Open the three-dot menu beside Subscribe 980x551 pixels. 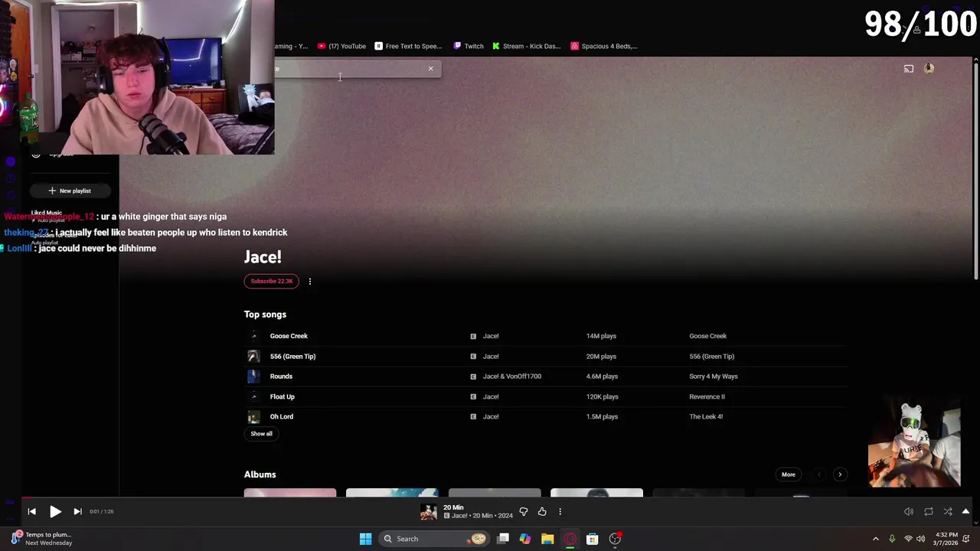pyautogui.click(x=310, y=282)
